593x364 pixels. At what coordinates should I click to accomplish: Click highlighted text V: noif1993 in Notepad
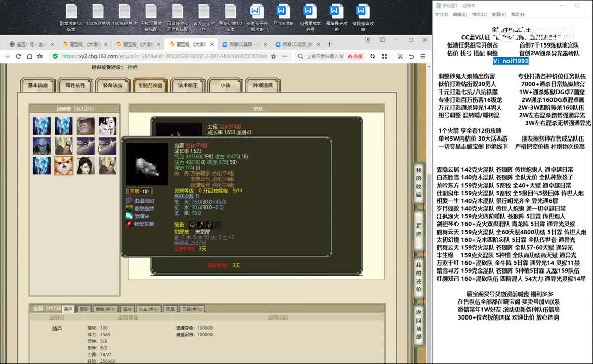tap(511, 61)
